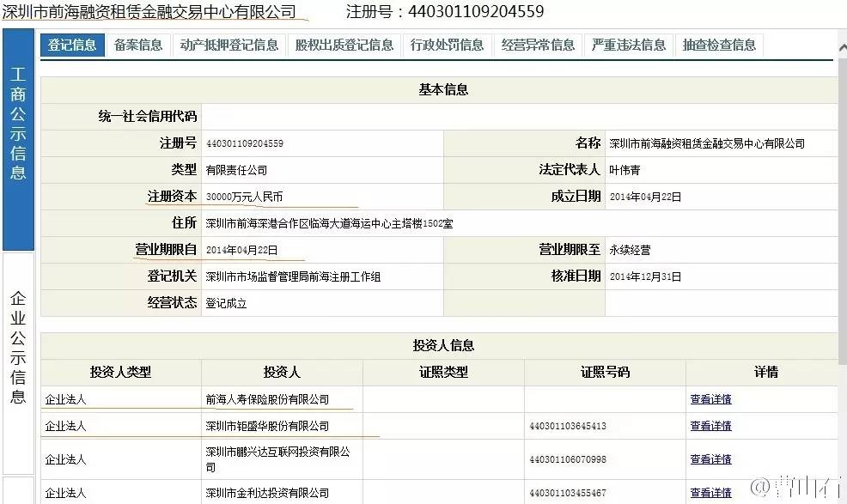Click 企业法人 in the 前海人寿 row

[65, 399]
